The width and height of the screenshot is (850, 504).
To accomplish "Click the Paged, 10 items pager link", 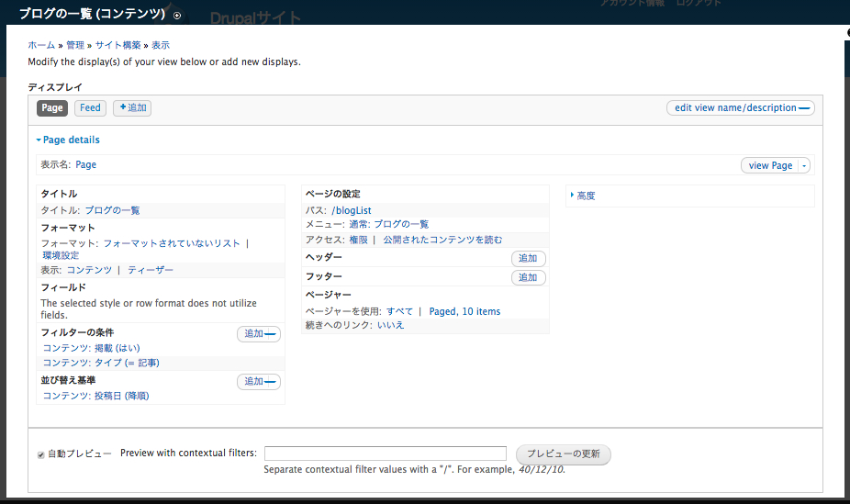I will 464,311.
